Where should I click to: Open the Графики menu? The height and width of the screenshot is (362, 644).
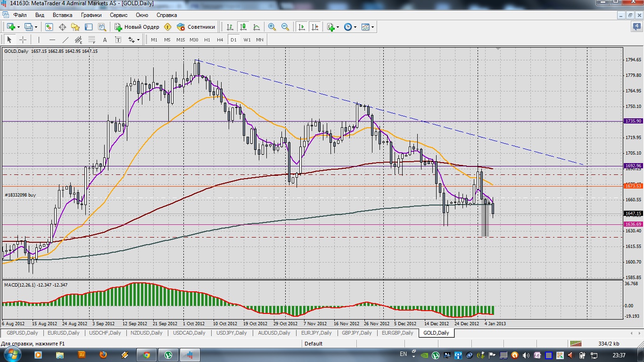(x=91, y=15)
